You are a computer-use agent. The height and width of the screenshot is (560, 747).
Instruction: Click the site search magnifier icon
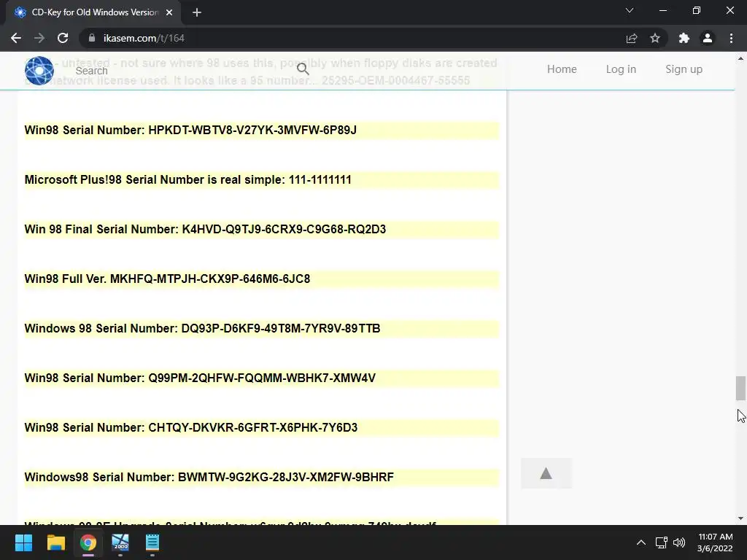coord(303,69)
